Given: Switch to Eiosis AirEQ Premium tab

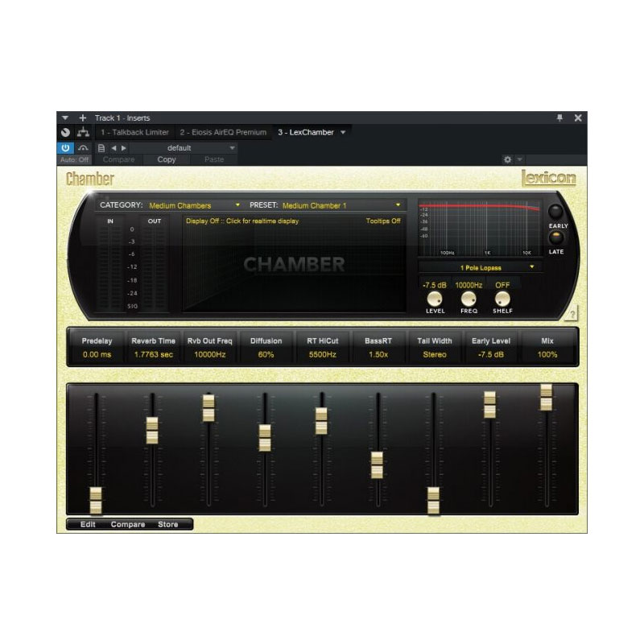Looking at the screenshot, I should [x=223, y=132].
